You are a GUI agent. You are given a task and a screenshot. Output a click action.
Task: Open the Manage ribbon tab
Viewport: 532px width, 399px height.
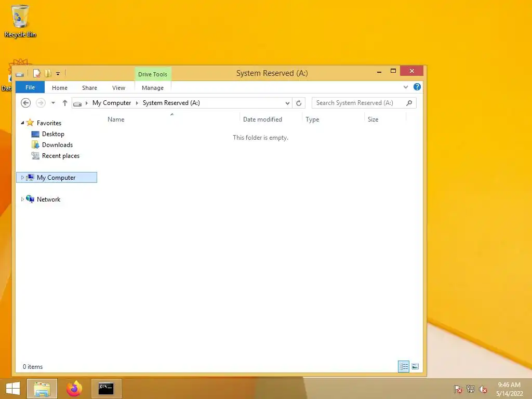click(x=153, y=88)
